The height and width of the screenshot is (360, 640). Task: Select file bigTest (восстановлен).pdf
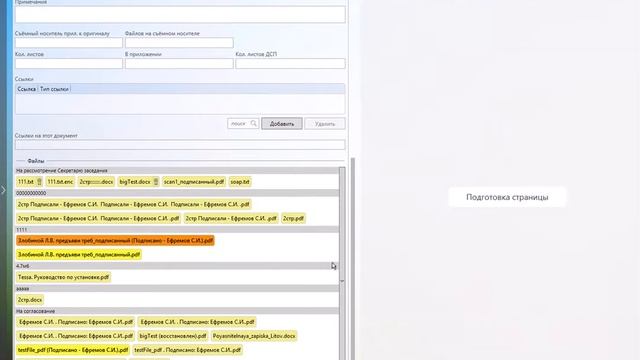[x=173, y=336]
